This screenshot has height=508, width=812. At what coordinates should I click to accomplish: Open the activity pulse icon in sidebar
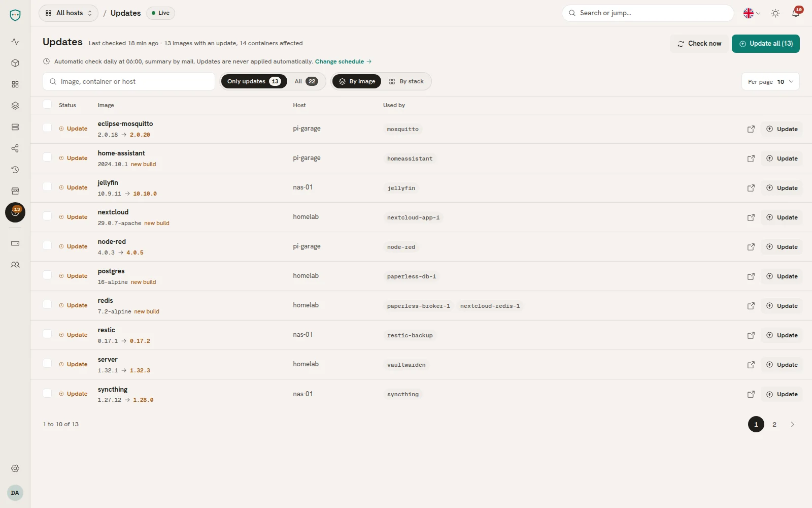coord(15,42)
